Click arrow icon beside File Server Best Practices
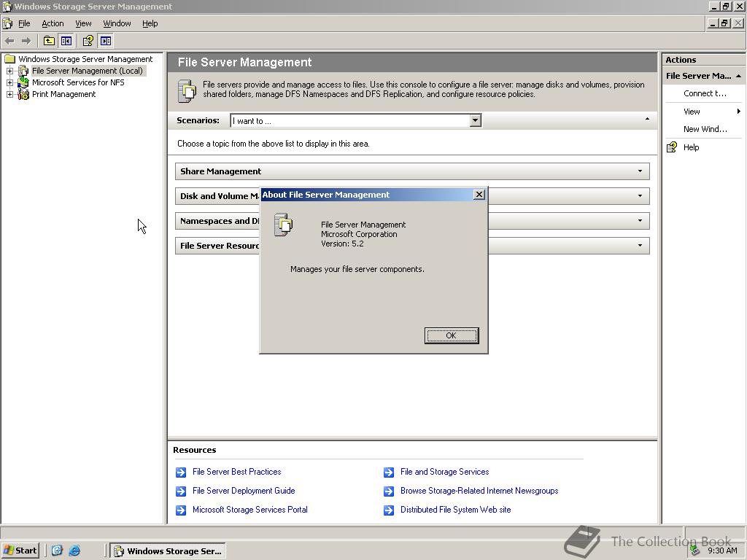The image size is (747, 560). pyautogui.click(x=181, y=472)
